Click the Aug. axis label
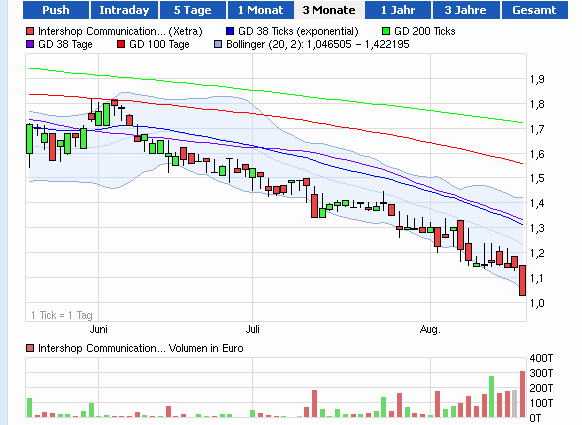The height and width of the screenshot is (425, 582). [x=430, y=329]
